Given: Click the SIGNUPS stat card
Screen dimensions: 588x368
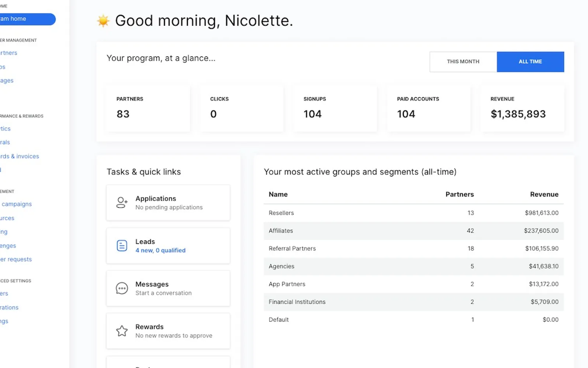Looking at the screenshot, I should (x=335, y=108).
